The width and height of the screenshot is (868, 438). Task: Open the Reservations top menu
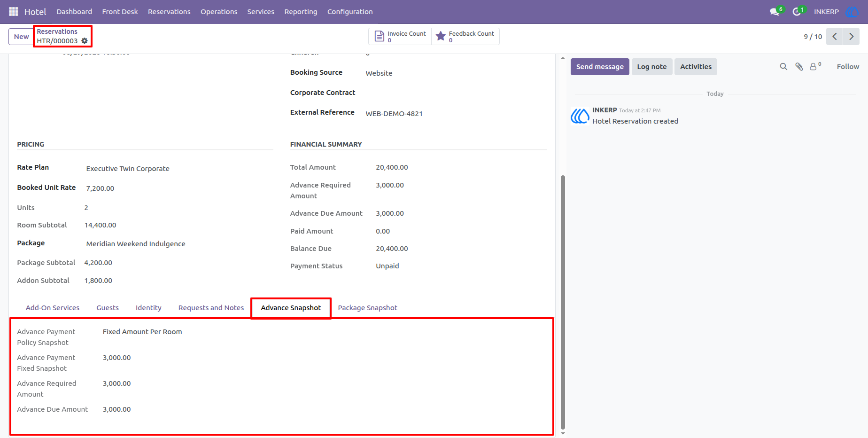(x=169, y=12)
